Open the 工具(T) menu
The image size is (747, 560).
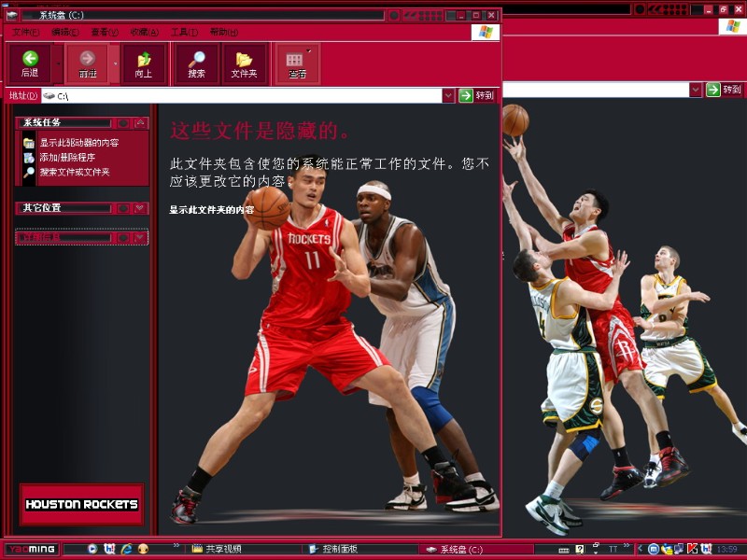pyautogui.click(x=183, y=32)
